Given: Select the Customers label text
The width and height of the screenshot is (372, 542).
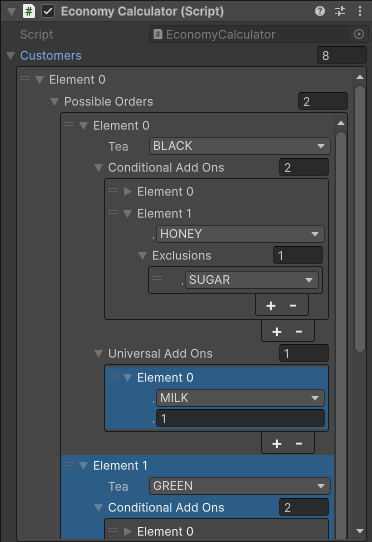Looking at the screenshot, I should click(x=51, y=56).
